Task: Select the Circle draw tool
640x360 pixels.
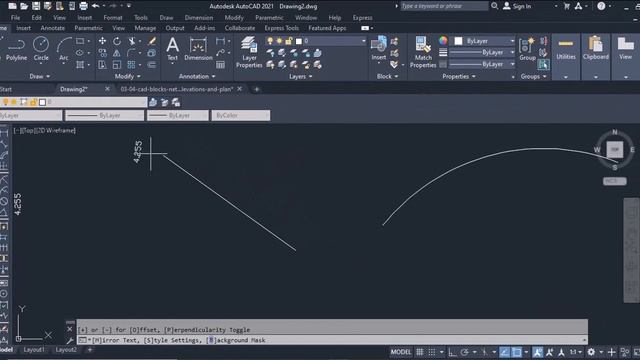Action: click(x=41, y=49)
